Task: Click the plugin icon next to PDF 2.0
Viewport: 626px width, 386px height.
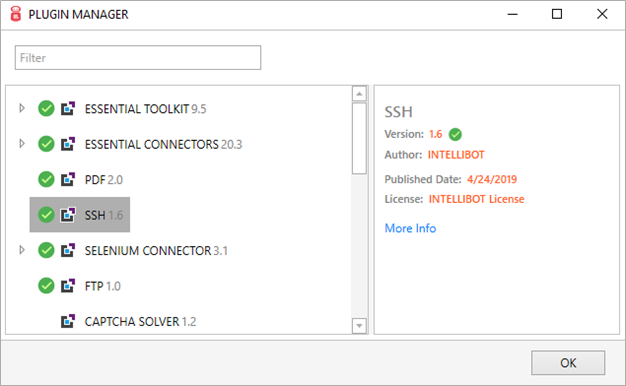Action: tap(68, 179)
